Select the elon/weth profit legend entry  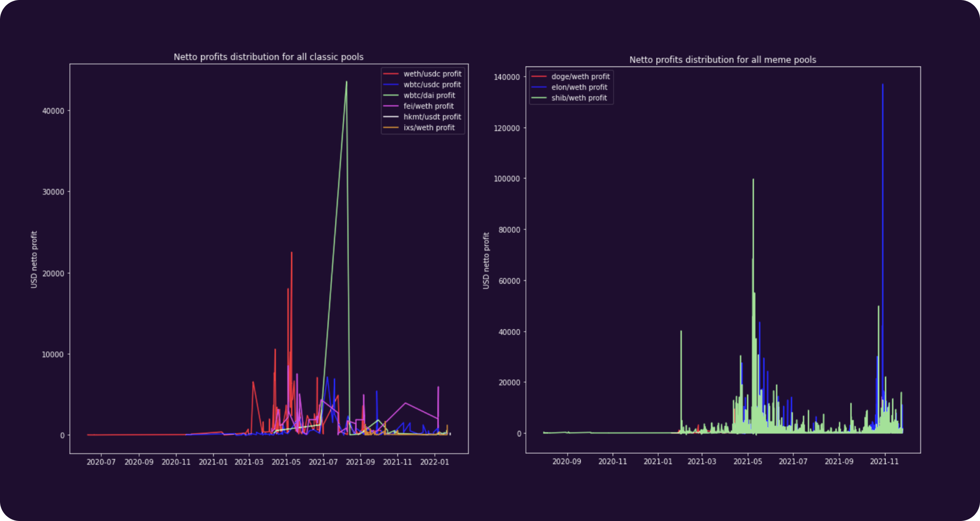click(579, 87)
